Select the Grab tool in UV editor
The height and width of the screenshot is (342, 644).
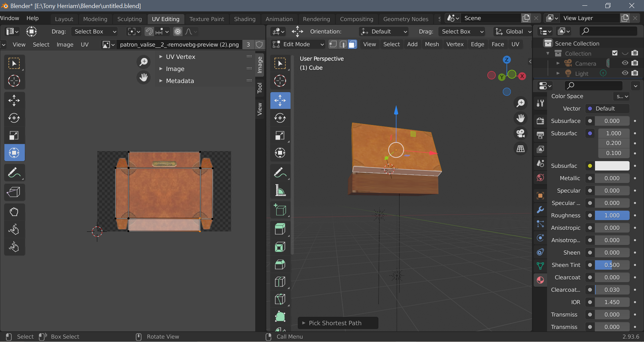click(x=14, y=212)
